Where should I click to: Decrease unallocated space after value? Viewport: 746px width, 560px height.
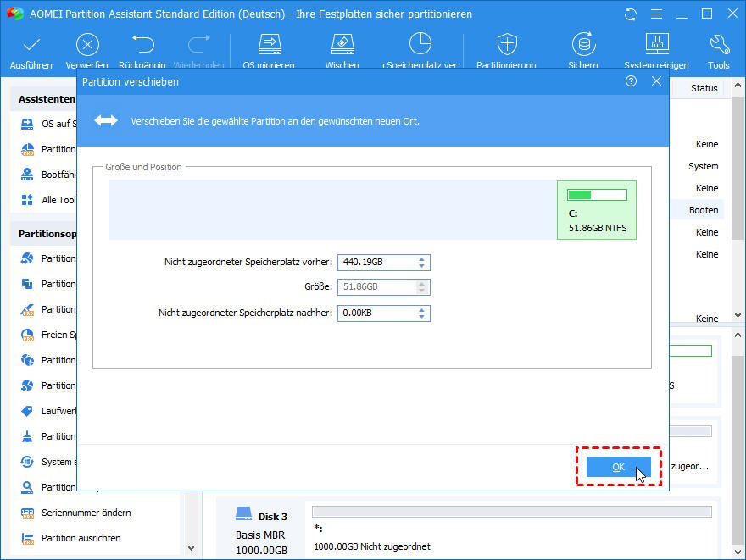coord(421,317)
